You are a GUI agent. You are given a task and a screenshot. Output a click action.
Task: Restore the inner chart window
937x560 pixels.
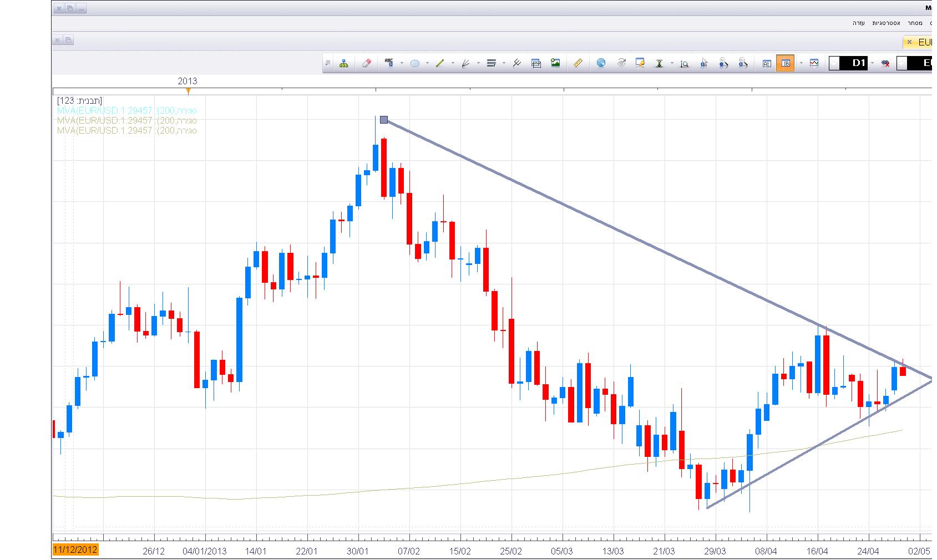point(68,40)
